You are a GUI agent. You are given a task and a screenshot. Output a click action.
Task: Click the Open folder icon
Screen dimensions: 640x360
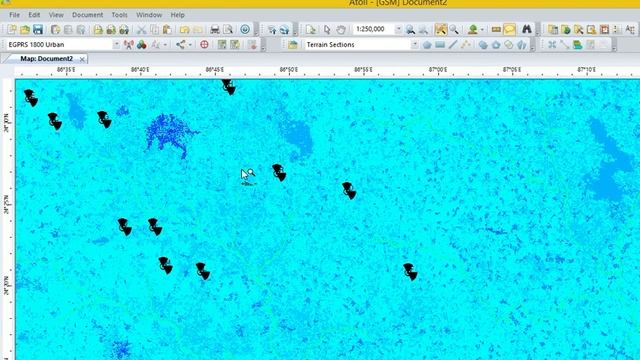point(25,29)
